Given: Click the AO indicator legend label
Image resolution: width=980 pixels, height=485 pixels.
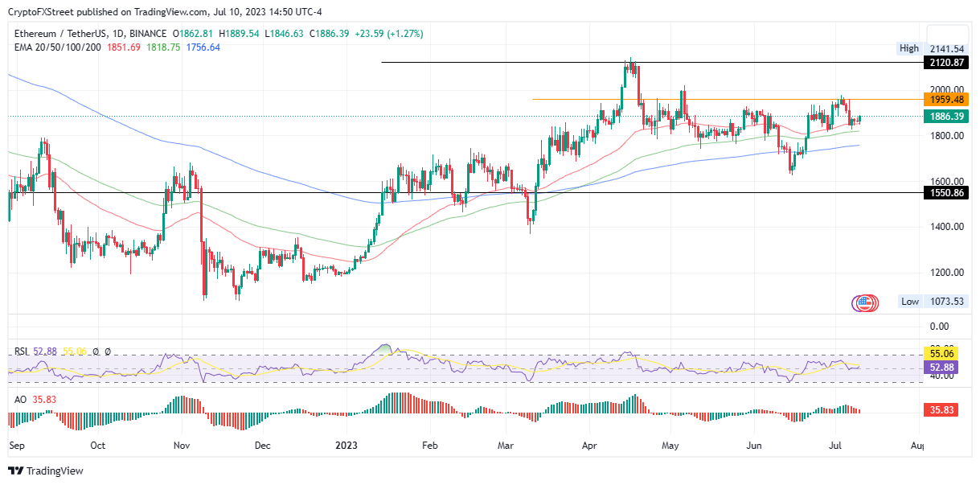Looking at the screenshot, I should pyautogui.click(x=21, y=399).
